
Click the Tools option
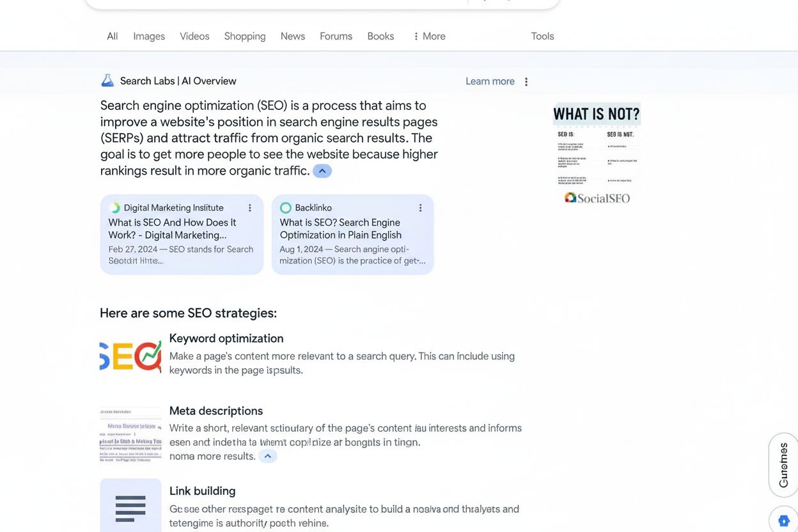click(542, 36)
